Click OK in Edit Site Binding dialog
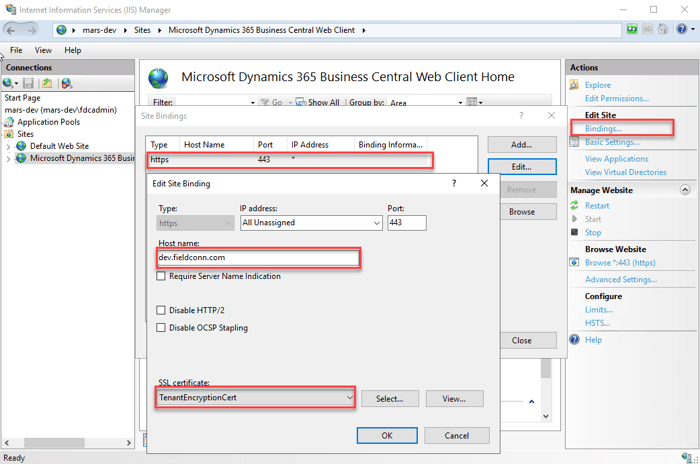Screen dimensions: 700x464 (386, 435)
